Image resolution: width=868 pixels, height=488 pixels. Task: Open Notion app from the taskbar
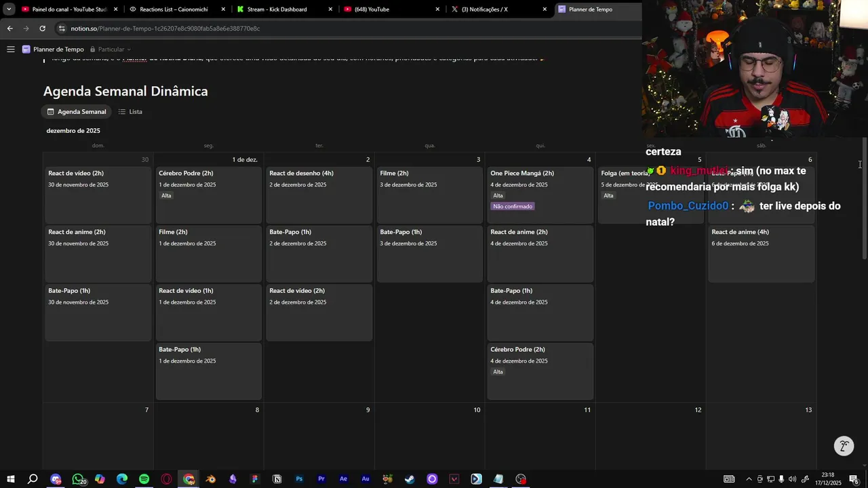pyautogui.click(x=277, y=479)
